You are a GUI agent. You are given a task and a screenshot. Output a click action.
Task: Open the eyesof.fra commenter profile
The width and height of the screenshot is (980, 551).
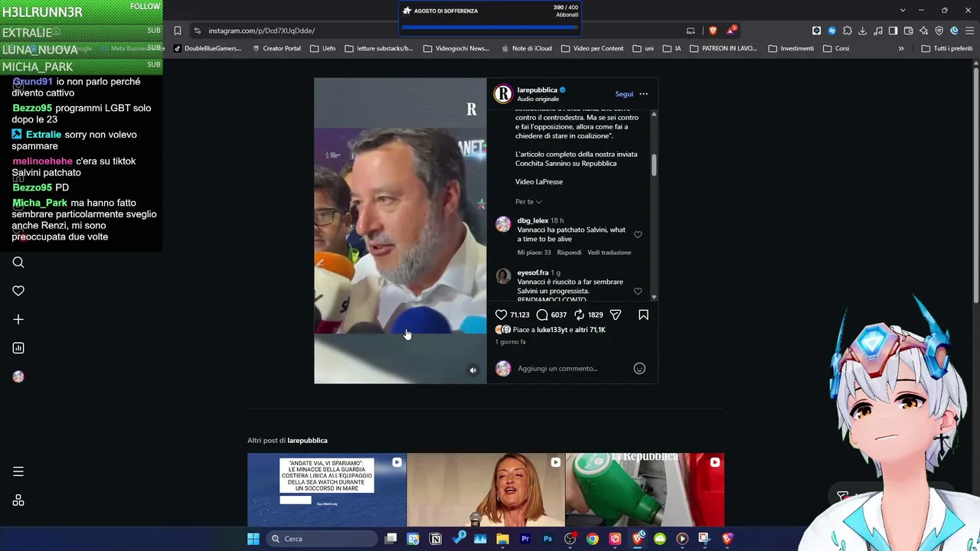[x=533, y=272]
